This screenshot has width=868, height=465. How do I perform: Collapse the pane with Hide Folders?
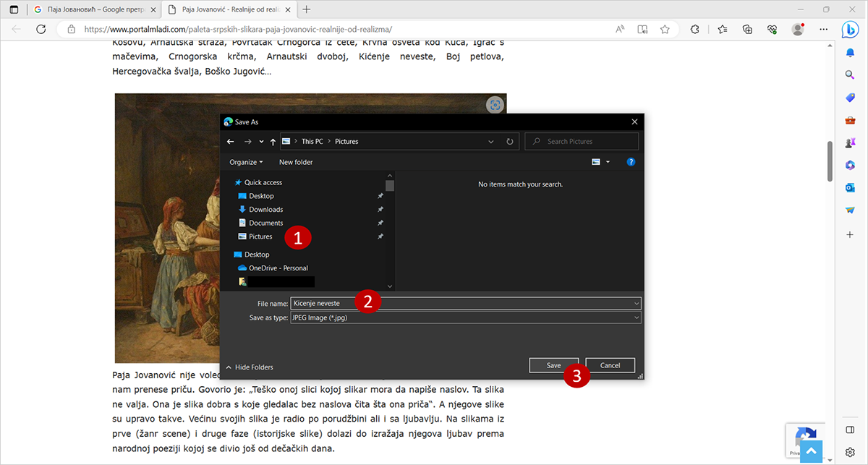point(250,367)
